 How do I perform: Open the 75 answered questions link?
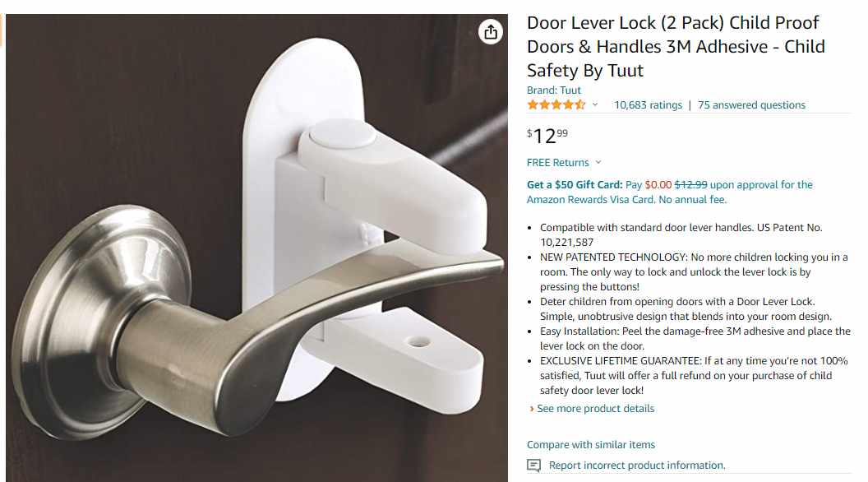click(751, 104)
